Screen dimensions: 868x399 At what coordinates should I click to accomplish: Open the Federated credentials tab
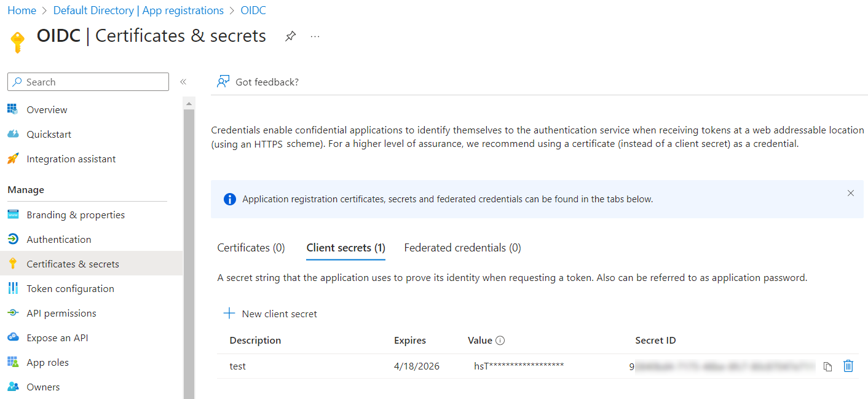pos(462,247)
